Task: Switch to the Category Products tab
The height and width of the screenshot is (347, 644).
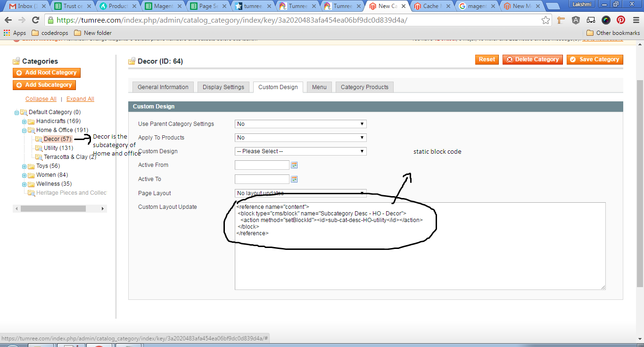Action: [x=364, y=87]
